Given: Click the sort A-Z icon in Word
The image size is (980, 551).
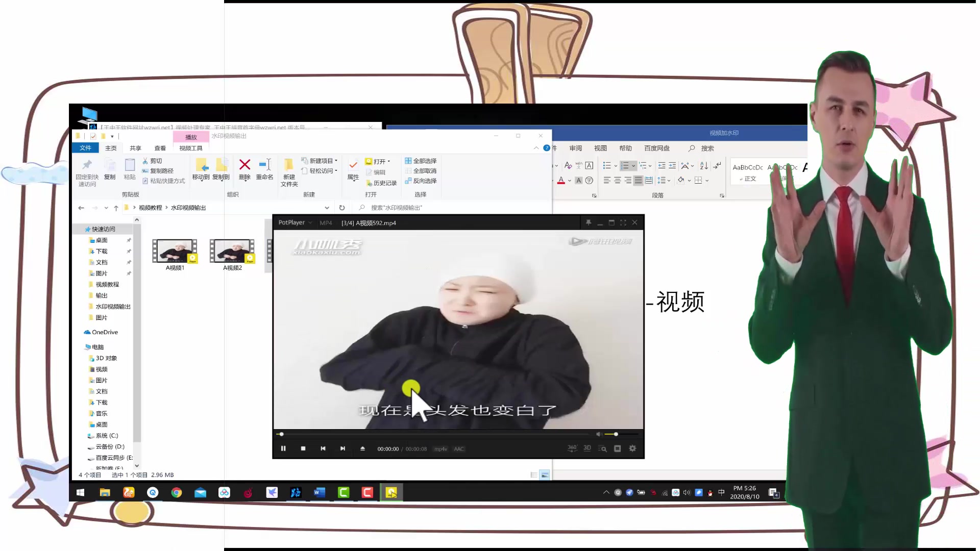Looking at the screenshot, I should pyautogui.click(x=704, y=165).
